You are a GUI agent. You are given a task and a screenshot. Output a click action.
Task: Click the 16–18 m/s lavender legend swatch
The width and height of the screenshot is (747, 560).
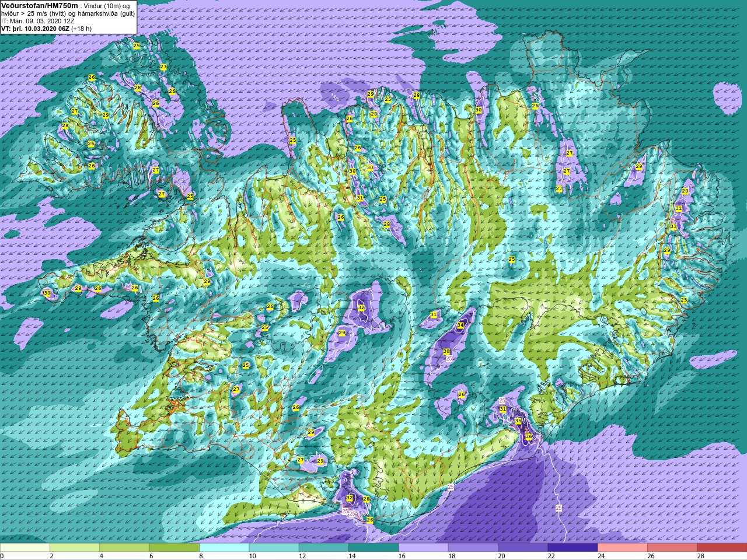[423, 548]
